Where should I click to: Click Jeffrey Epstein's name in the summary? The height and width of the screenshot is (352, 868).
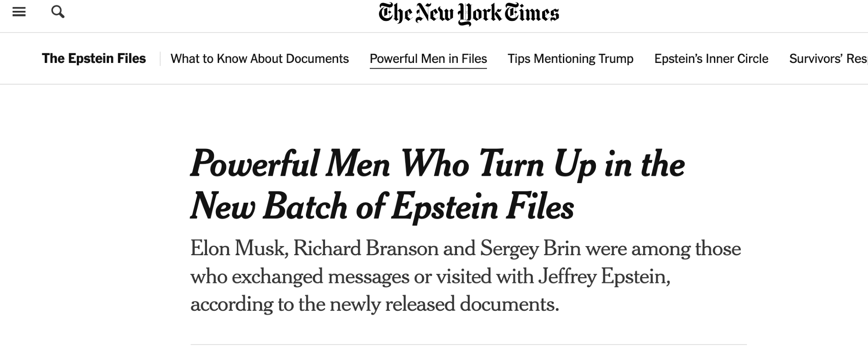pyautogui.click(x=603, y=276)
